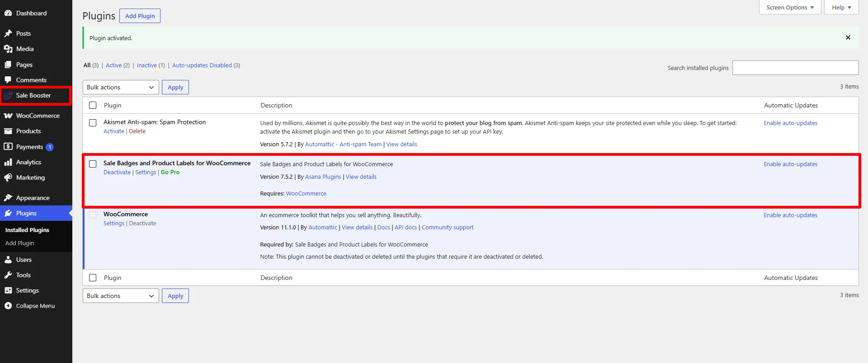Screen dimensions: 868x363
Task: Click the Settings sliders icon
Action: (x=8, y=290)
